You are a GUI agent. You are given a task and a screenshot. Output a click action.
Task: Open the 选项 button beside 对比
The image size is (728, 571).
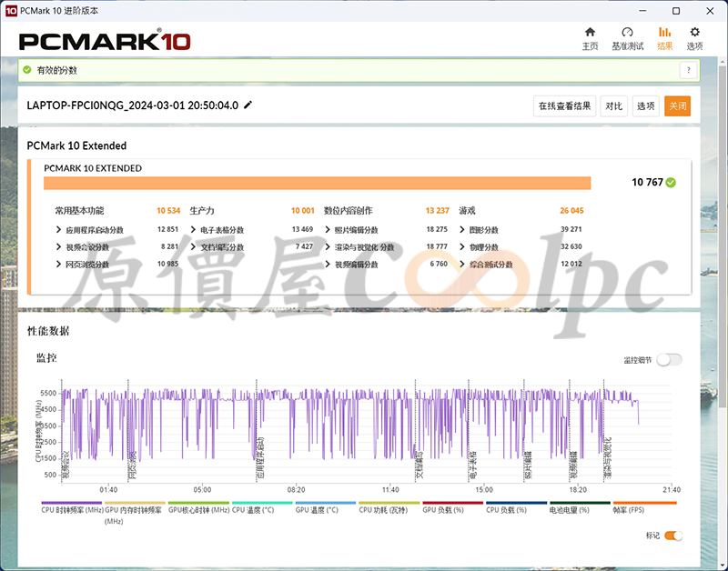click(646, 106)
